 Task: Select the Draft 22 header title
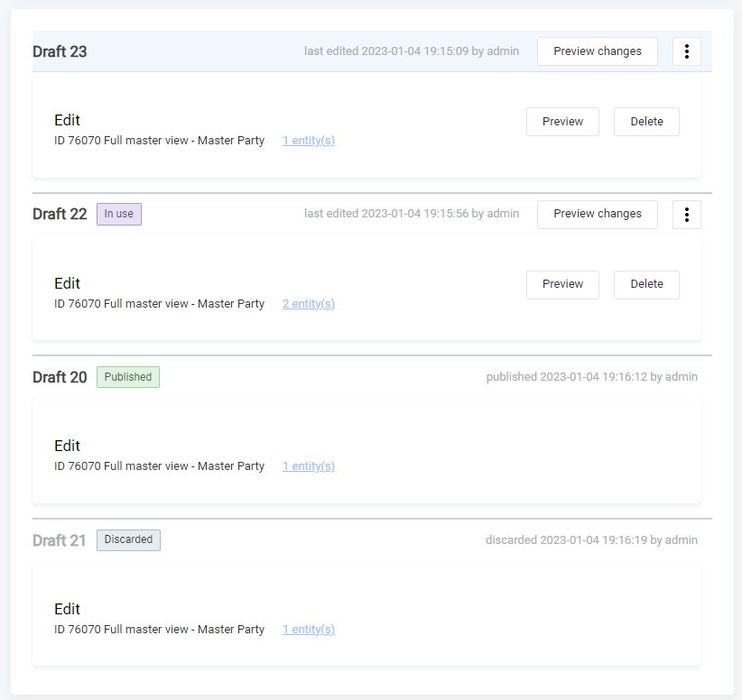click(60, 214)
